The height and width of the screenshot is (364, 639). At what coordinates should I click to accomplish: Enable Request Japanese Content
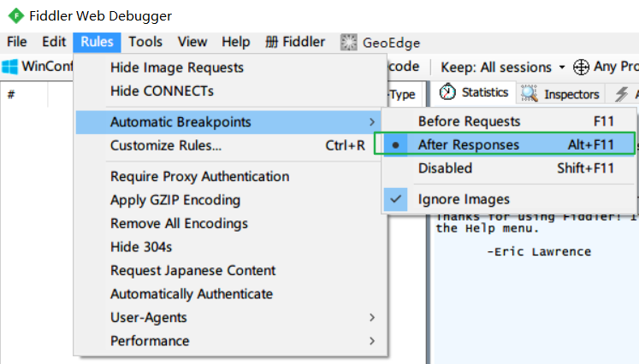pos(230,271)
